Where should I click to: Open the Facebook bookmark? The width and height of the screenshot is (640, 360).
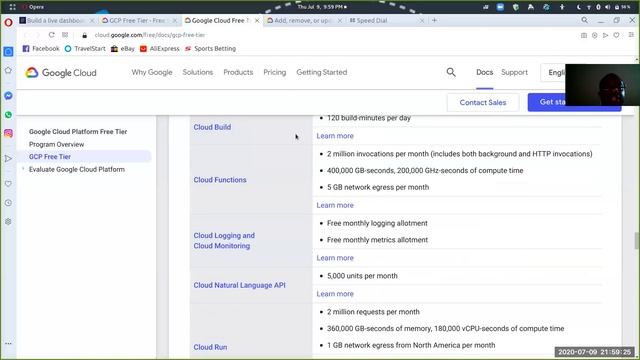(41, 49)
